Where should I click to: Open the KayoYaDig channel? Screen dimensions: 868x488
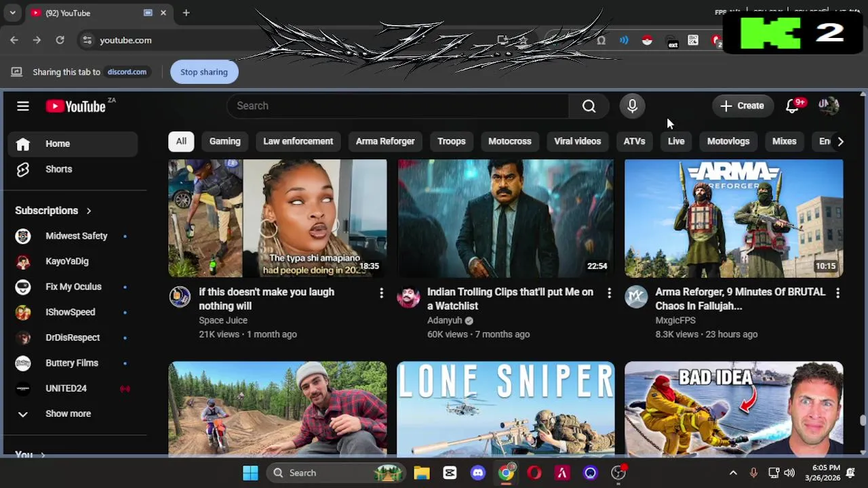[x=73, y=261]
